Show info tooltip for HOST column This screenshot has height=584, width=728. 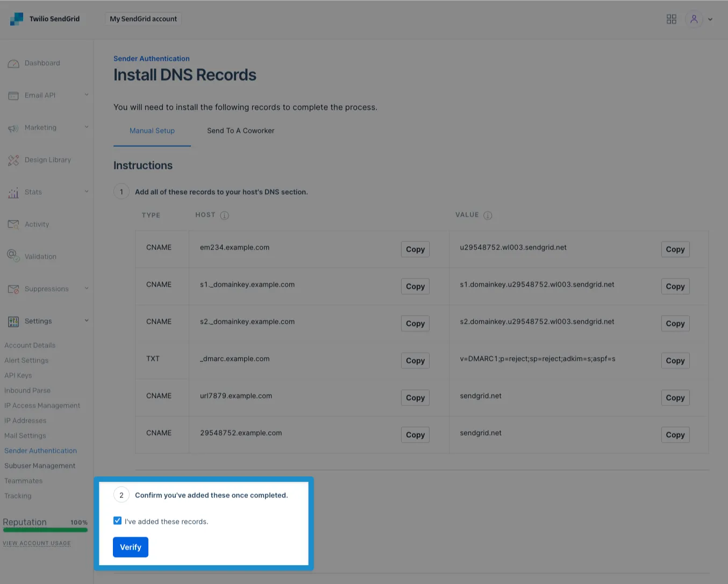[x=225, y=215]
